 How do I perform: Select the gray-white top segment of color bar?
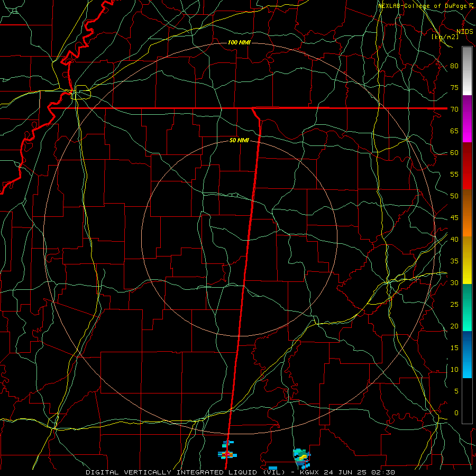pos(467,71)
